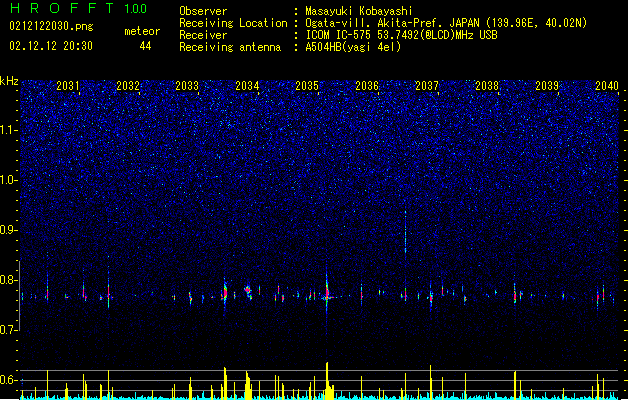Click the 2033 time marker
Image resolution: width=629 pixels, height=400 pixels.
(187, 86)
